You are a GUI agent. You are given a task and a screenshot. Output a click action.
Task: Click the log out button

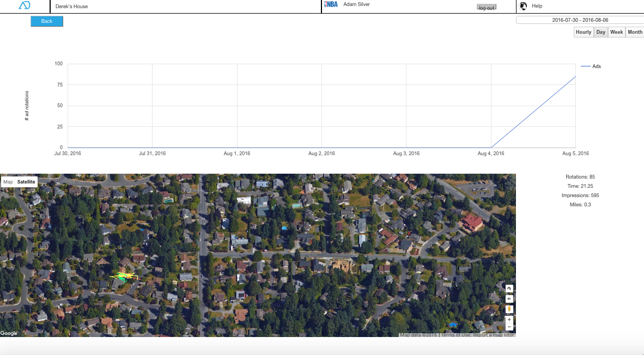487,8
